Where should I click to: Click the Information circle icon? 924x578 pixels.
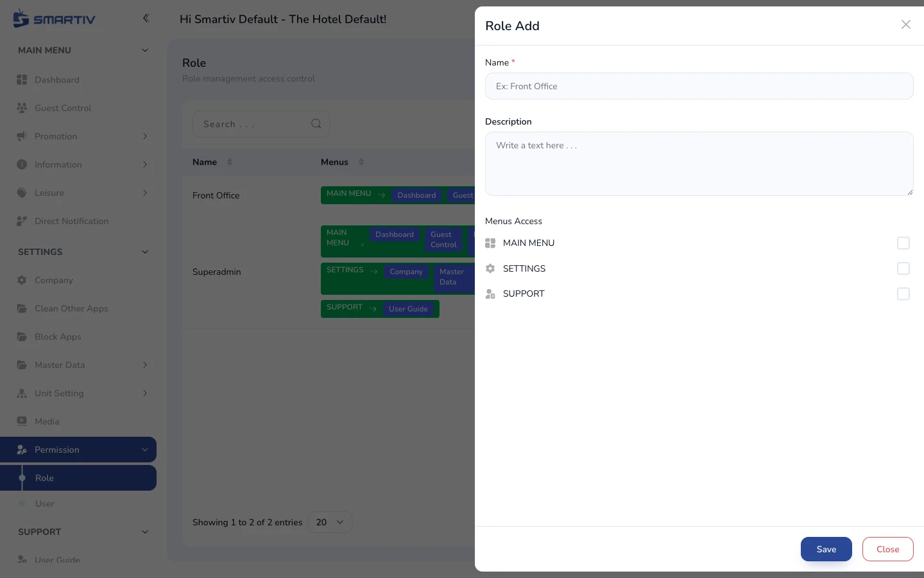coord(22,164)
